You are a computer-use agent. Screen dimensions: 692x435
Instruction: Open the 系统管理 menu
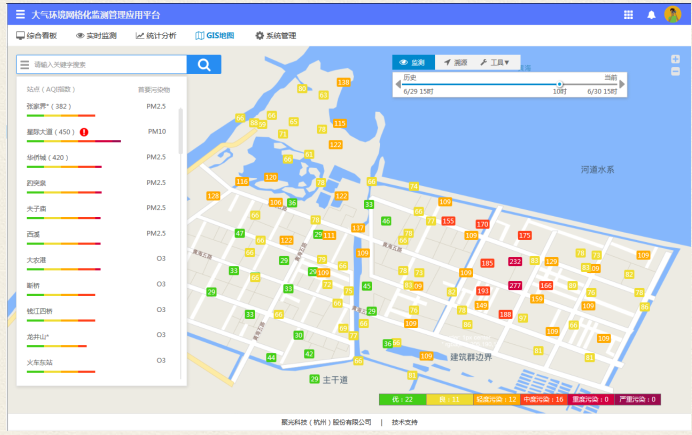point(276,36)
